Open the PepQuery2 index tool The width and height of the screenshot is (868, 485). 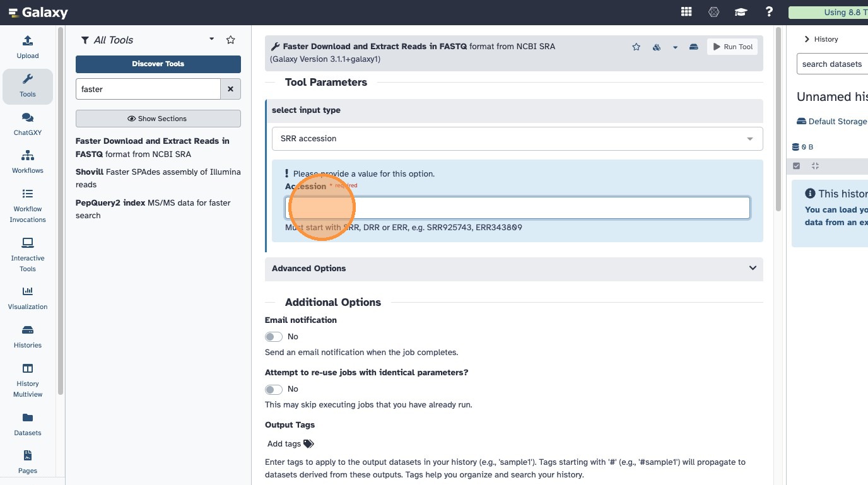click(x=153, y=209)
